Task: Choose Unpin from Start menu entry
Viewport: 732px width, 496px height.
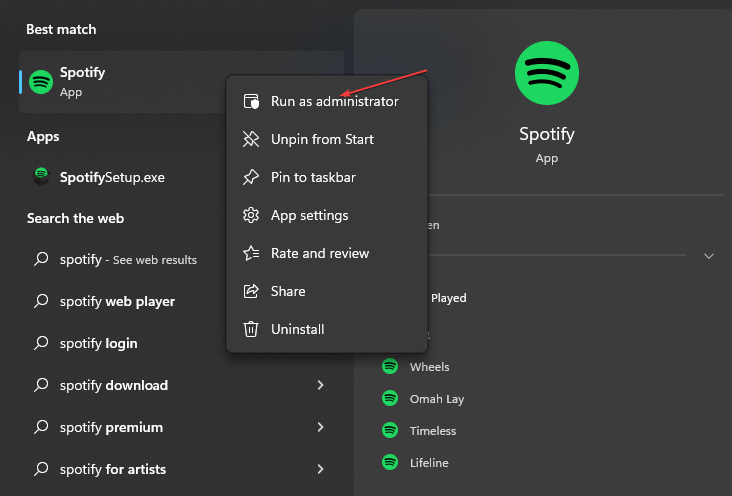Action: [x=327, y=139]
